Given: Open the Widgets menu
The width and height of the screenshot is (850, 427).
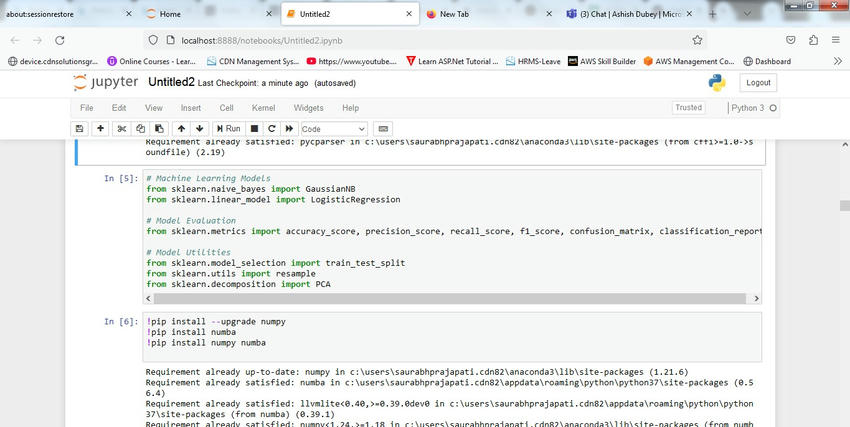Looking at the screenshot, I should pyautogui.click(x=308, y=108).
